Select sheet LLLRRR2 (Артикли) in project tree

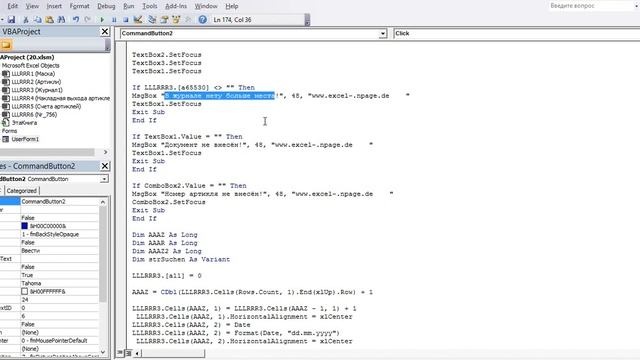click(x=36, y=82)
